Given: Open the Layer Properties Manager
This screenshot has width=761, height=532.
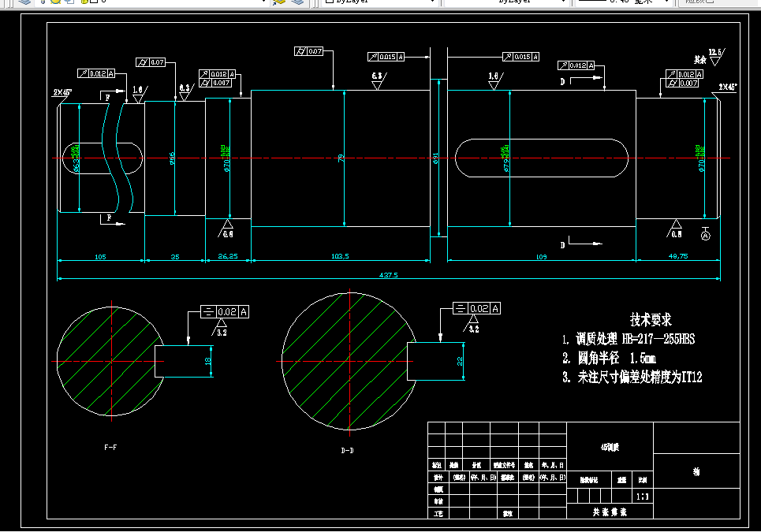Looking at the screenshot, I should 26,2.
